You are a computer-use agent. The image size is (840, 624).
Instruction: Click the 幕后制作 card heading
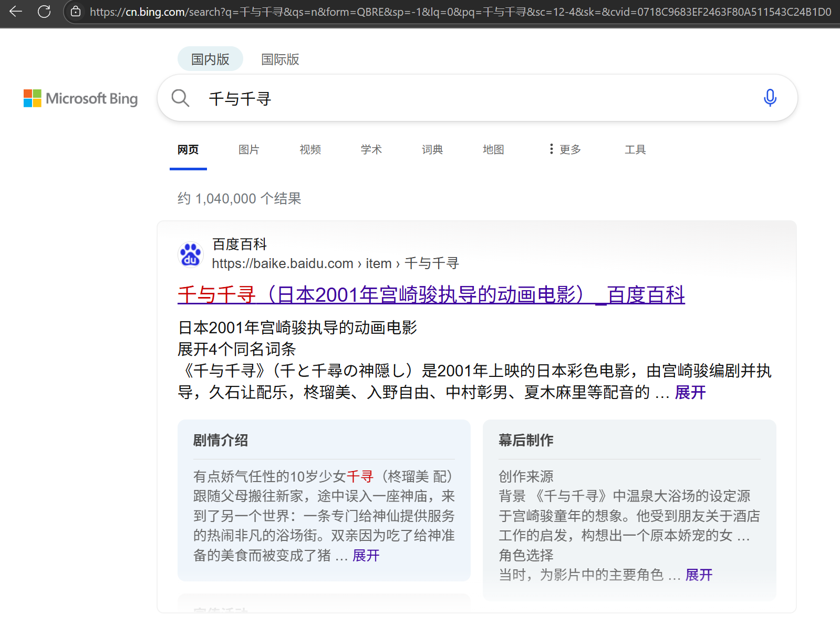(x=526, y=441)
